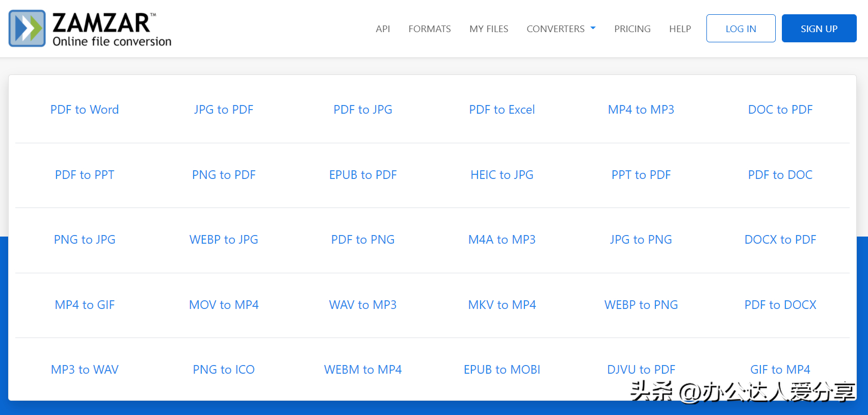Image resolution: width=868 pixels, height=415 pixels.
Task: Expand the Converters dropdown menu
Action: (x=561, y=29)
